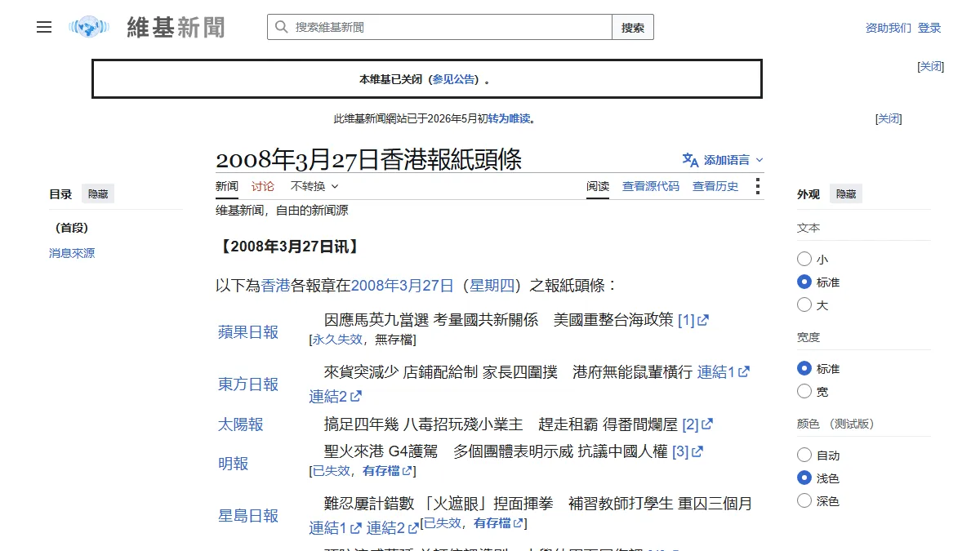Open the 香港 link in intro
Viewport: 980px width, 551px height.
276,285
